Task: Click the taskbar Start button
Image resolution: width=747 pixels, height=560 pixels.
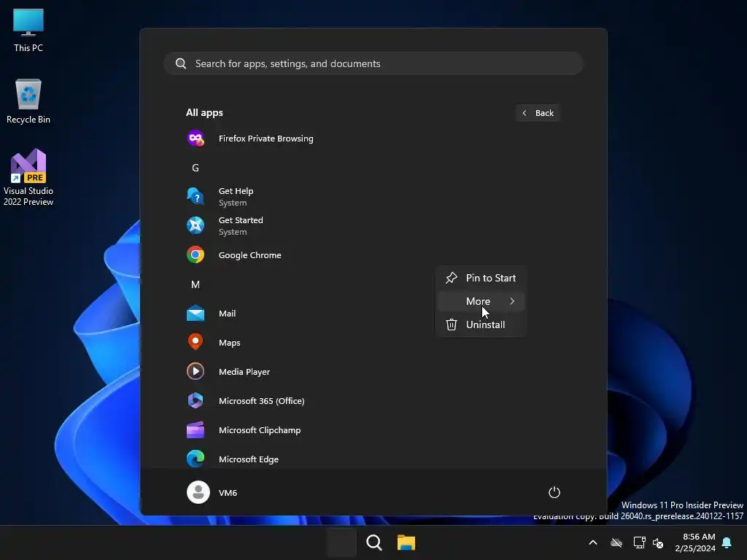Action: click(x=341, y=542)
